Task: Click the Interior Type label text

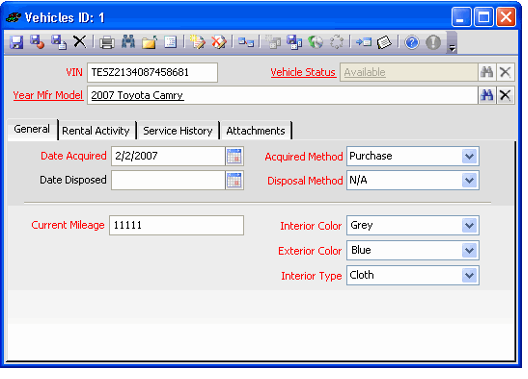Action: (311, 276)
